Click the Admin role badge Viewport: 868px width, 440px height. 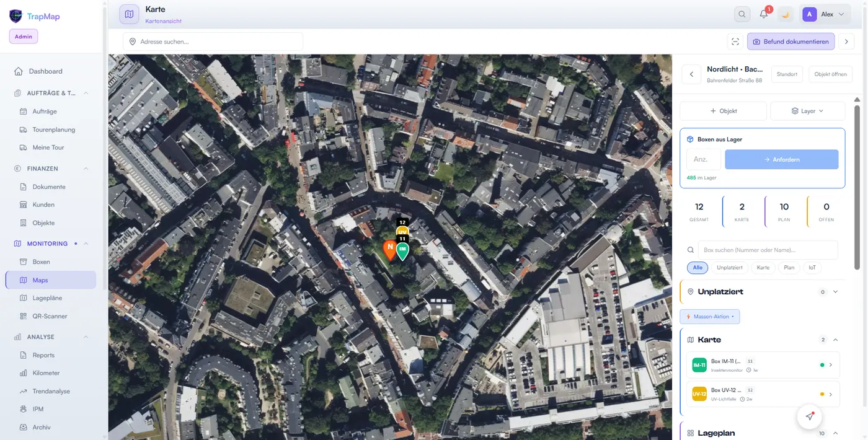tap(24, 37)
